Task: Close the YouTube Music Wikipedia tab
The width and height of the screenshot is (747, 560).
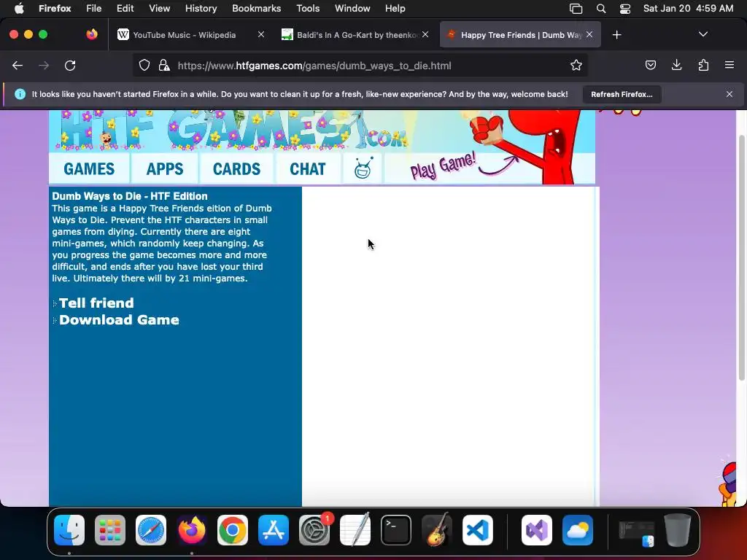Action: [260, 34]
